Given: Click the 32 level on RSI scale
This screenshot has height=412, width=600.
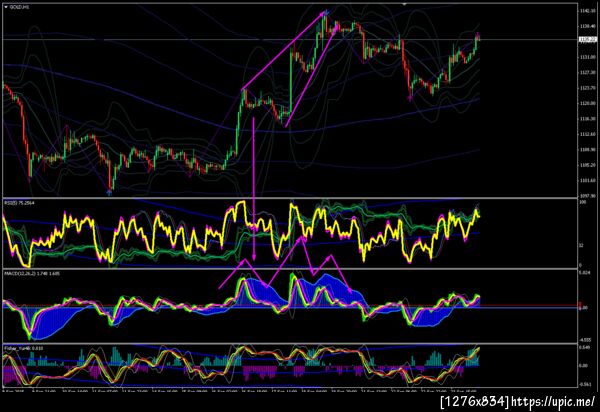Looking at the screenshot, I should [x=581, y=245].
